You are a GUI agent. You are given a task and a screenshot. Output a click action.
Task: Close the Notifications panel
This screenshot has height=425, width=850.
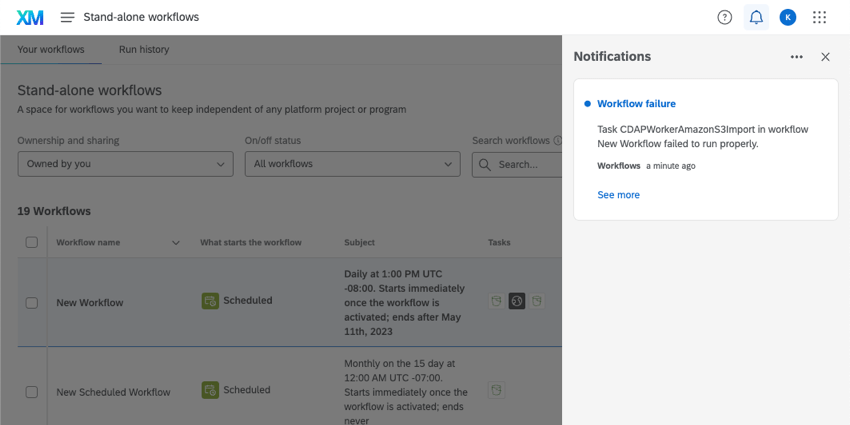(825, 57)
